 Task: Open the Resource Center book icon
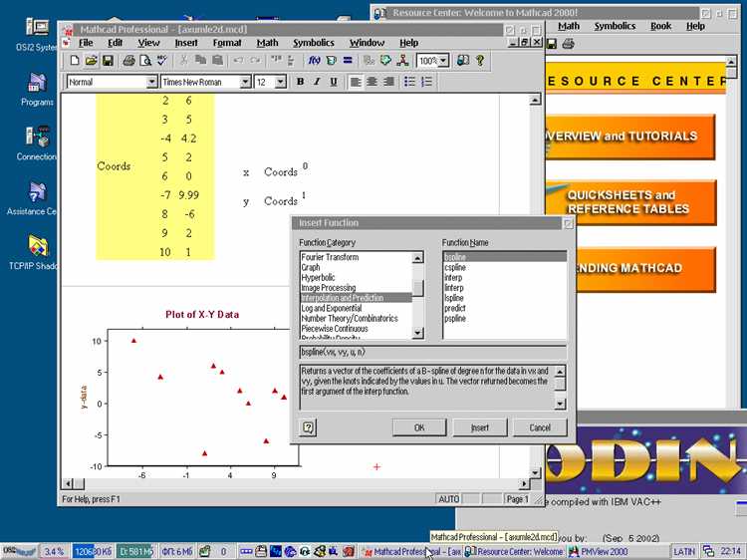pyautogui.click(x=462, y=61)
